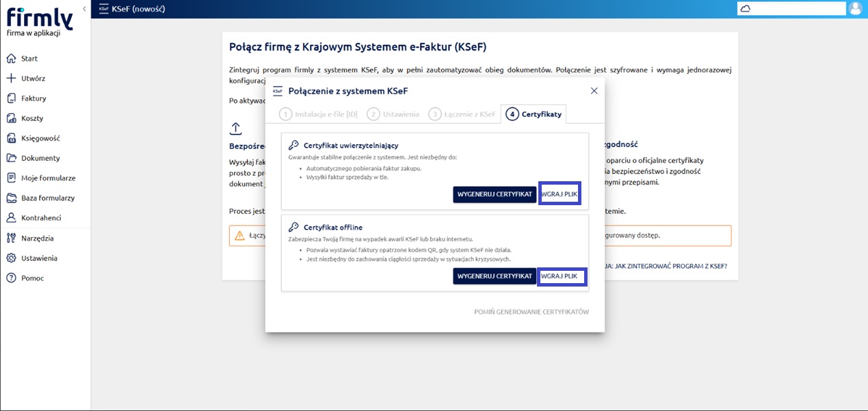This screenshot has height=411, width=868.
Task: Click the Dokumenty folder icon
Action: [x=11, y=158]
